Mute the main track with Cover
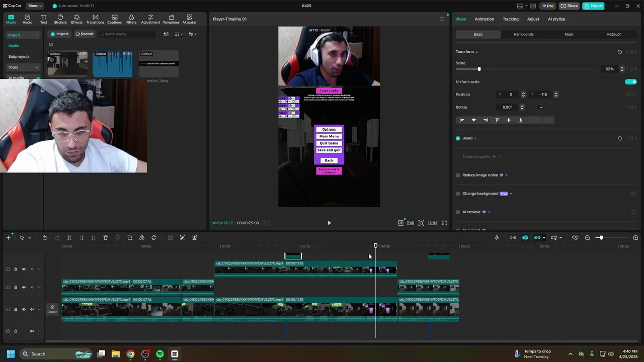This screenshot has height=362, width=644. (32, 309)
